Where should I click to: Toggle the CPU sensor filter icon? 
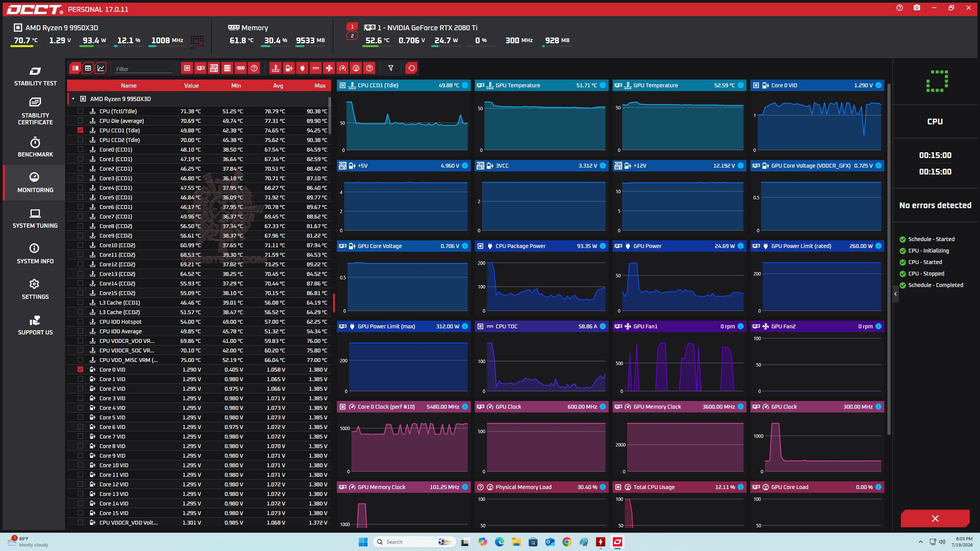187,68
